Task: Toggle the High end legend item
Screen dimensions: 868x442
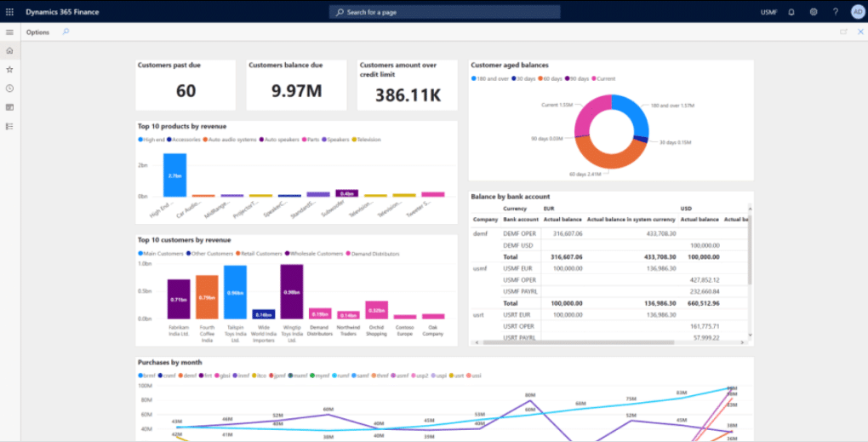Action: click(x=153, y=140)
